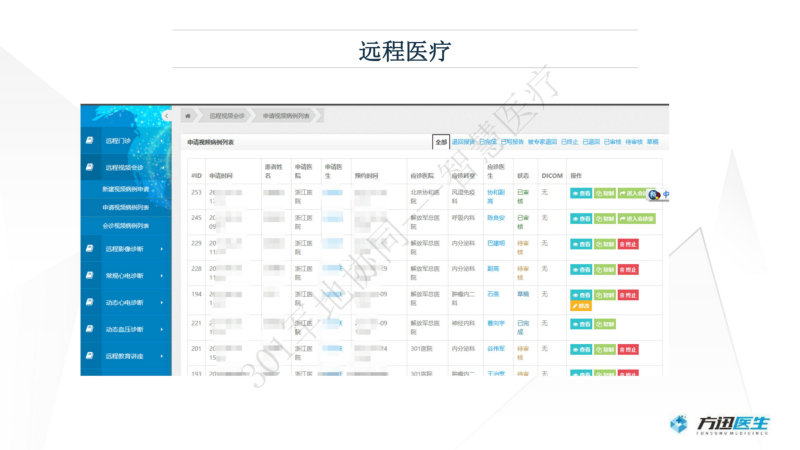The height and width of the screenshot is (450, 800).
Task: Terminate case 229 with red 终止 button
Action: pos(628,244)
